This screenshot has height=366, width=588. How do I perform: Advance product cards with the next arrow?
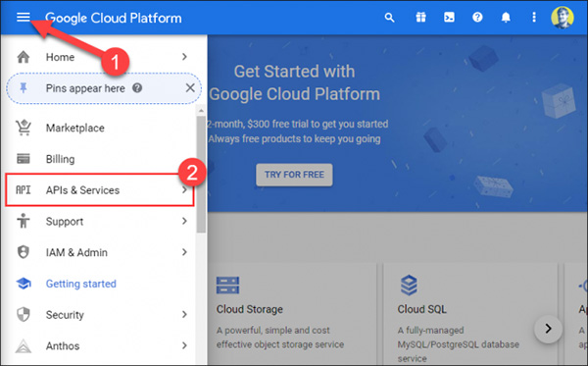[x=548, y=329]
